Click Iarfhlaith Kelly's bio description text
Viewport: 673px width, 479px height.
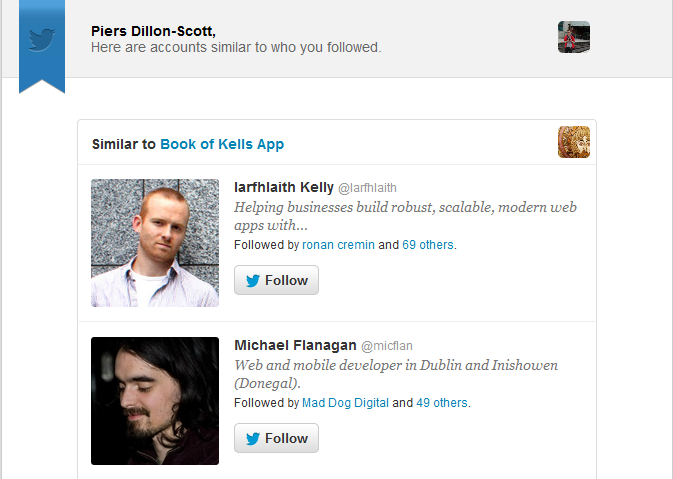tap(405, 217)
